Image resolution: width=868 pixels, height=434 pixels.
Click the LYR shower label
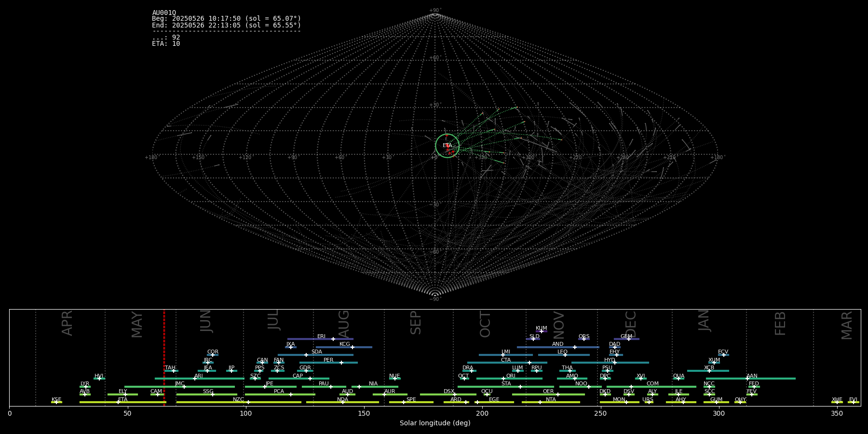(x=85, y=384)
